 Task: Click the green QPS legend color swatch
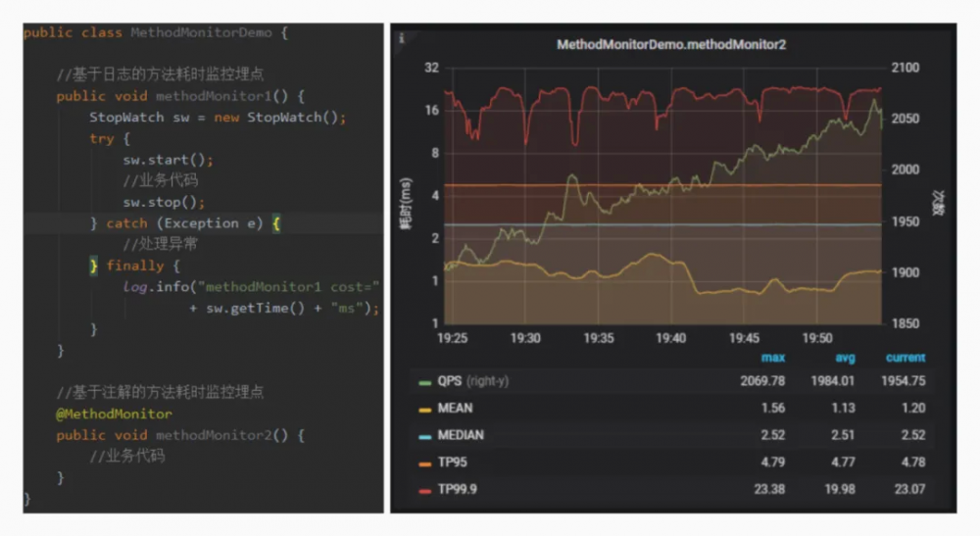(x=424, y=381)
